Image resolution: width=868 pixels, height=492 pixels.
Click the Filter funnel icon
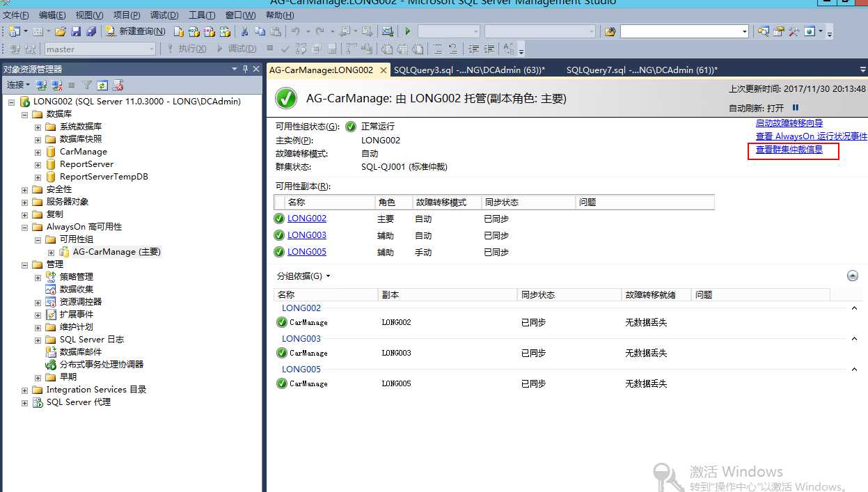pyautogui.click(x=87, y=85)
